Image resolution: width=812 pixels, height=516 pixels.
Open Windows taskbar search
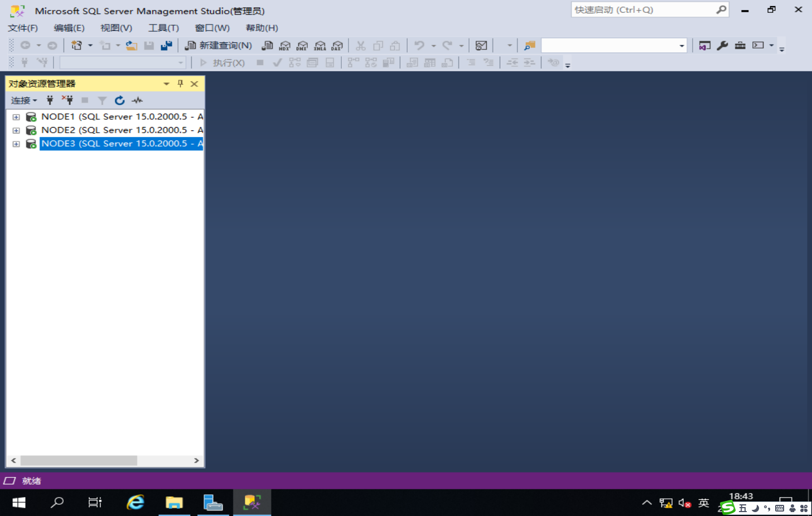pyautogui.click(x=57, y=503)
